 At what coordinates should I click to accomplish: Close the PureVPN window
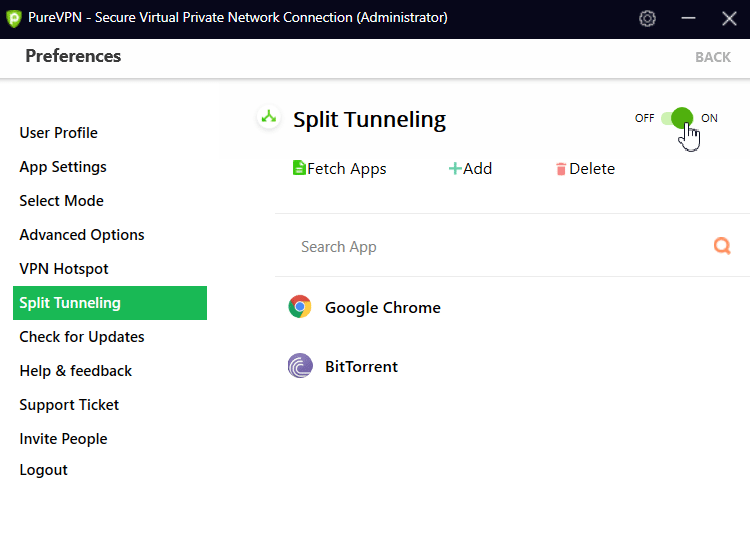tap(729, 19)
